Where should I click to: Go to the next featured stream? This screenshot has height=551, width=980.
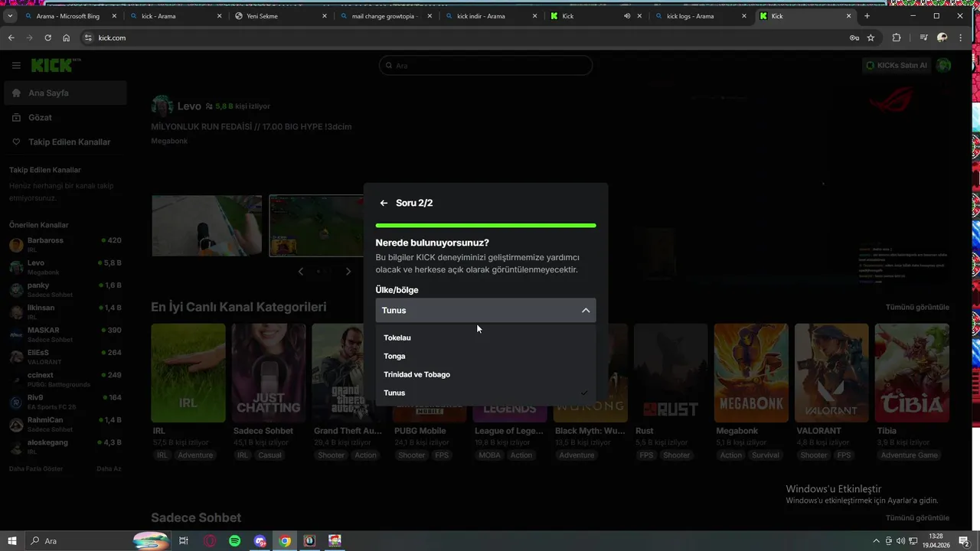348,271
